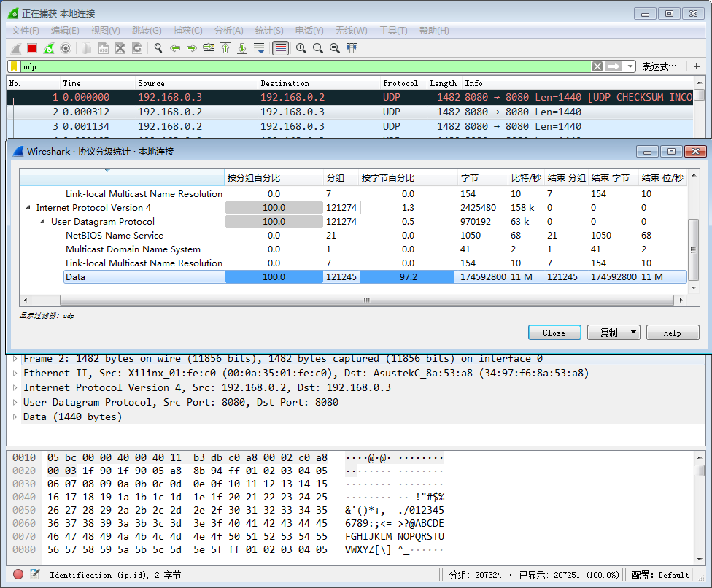712x588 pixels.
Task: Click the go to specific packet icon
Action: pos(209,48)
